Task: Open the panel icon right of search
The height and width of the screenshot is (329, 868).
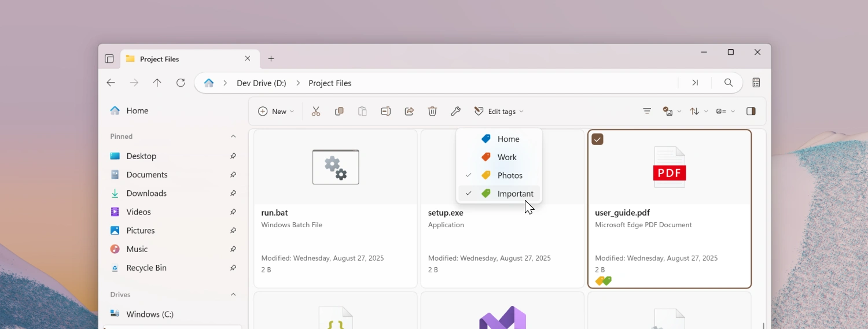Action: point(756,83)
